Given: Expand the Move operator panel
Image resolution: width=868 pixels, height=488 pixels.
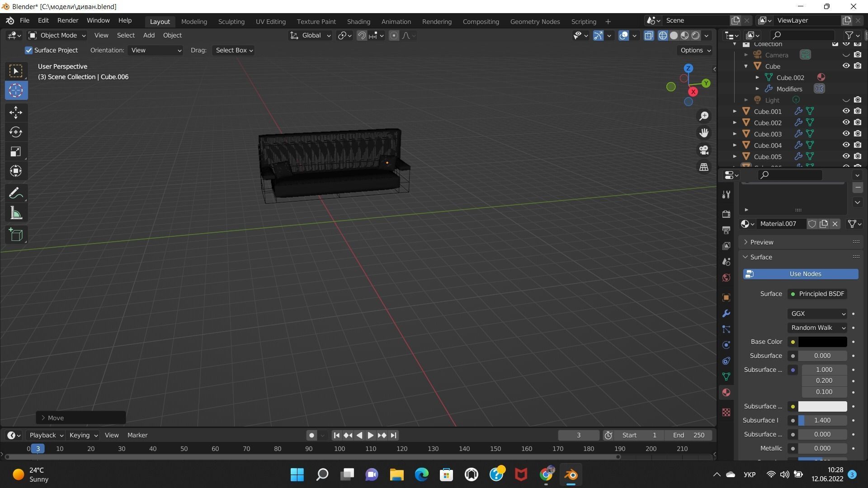Looking at the screenshot, I should (81, 418).
